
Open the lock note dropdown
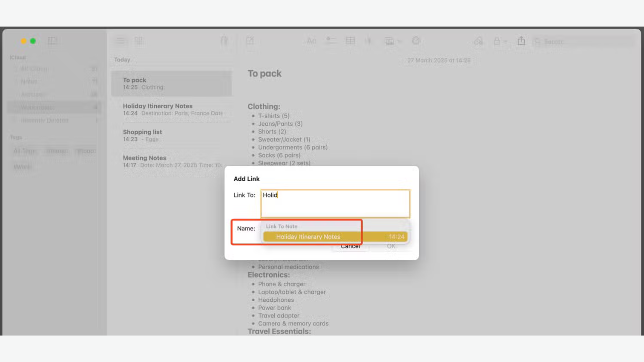click(499, 41)
